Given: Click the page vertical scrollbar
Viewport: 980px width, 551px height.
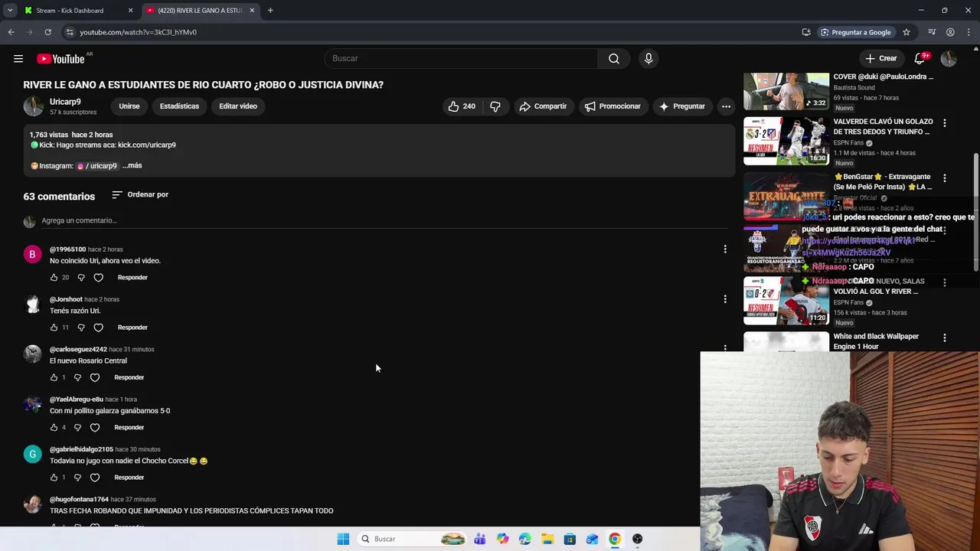Looking at the screenshot, I should tap(975, 211).
